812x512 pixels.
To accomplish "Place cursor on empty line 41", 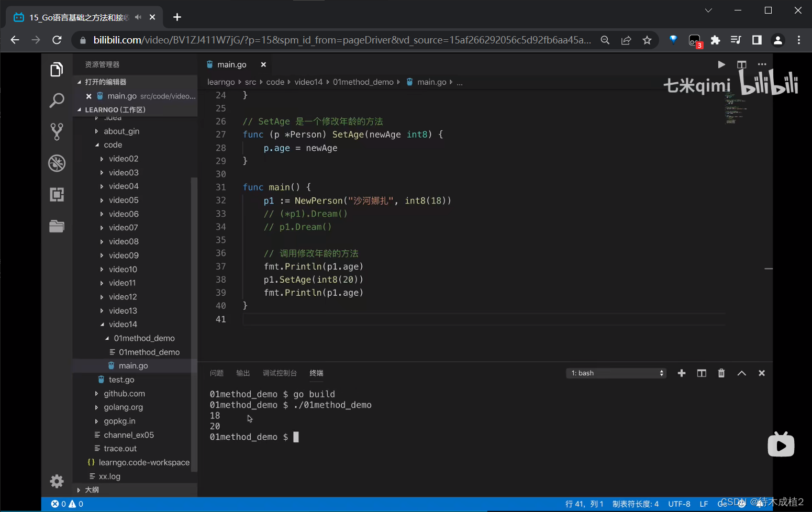I will (x=484, y=319).
